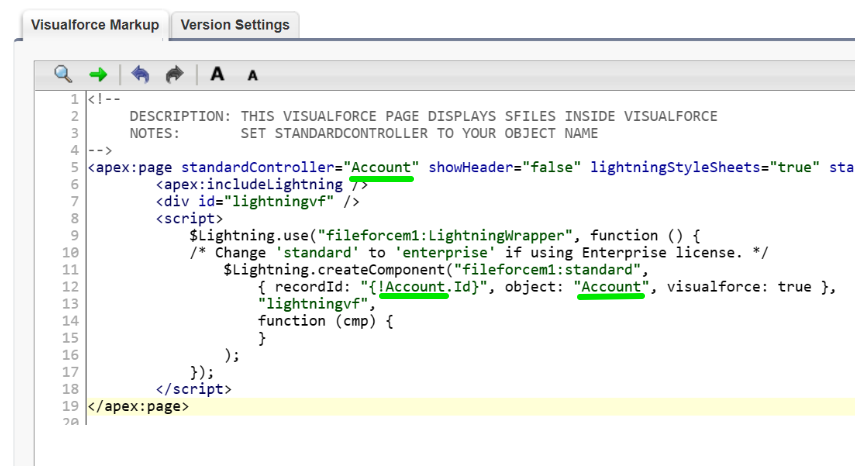Click "Account" in the standardController attribute
The image size is (855, 466).
pyautogui.click(x=381, y=167)
